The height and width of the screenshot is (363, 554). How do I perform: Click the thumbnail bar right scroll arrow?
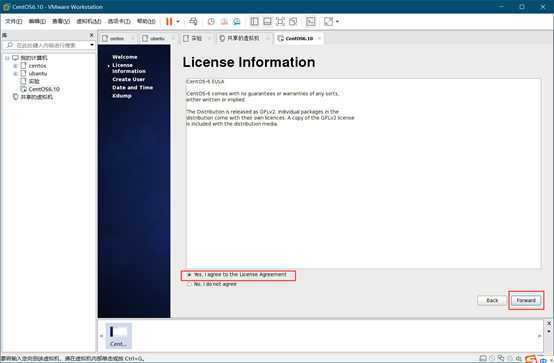[540, 336]
